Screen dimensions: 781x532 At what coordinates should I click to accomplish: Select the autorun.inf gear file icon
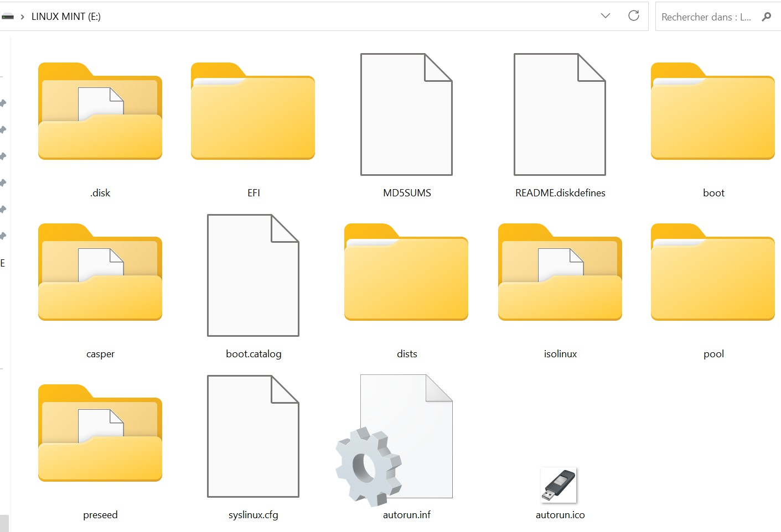coord(394,440)
